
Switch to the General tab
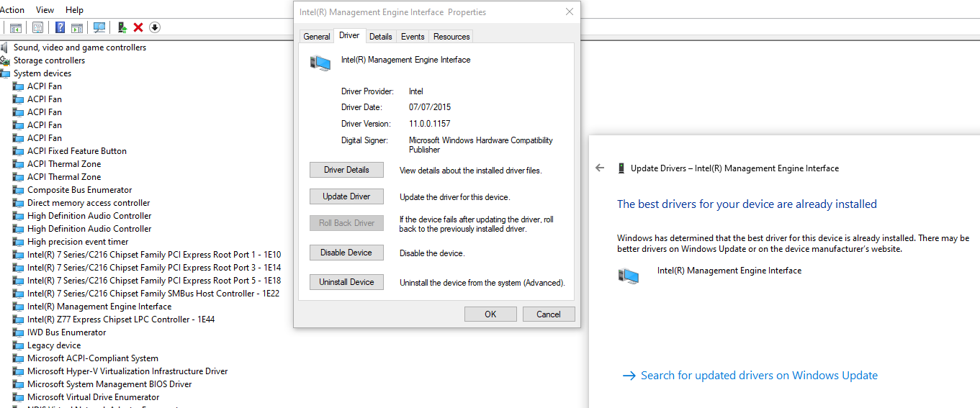(317, 37)
